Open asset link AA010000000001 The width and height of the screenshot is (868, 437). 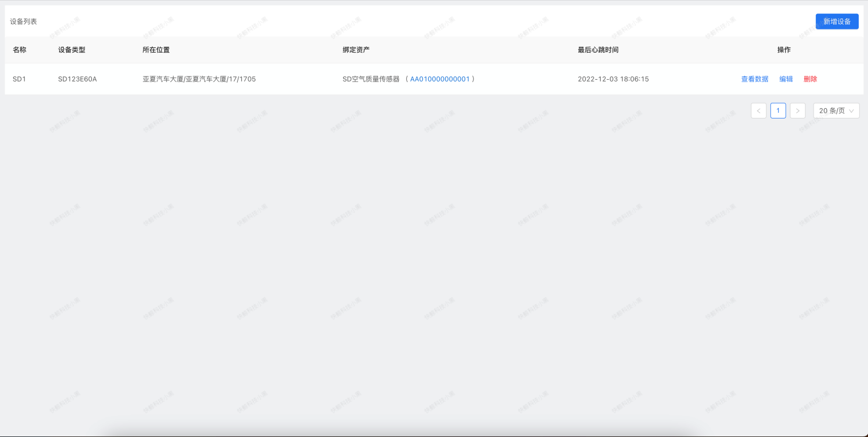tap(440, 79)
